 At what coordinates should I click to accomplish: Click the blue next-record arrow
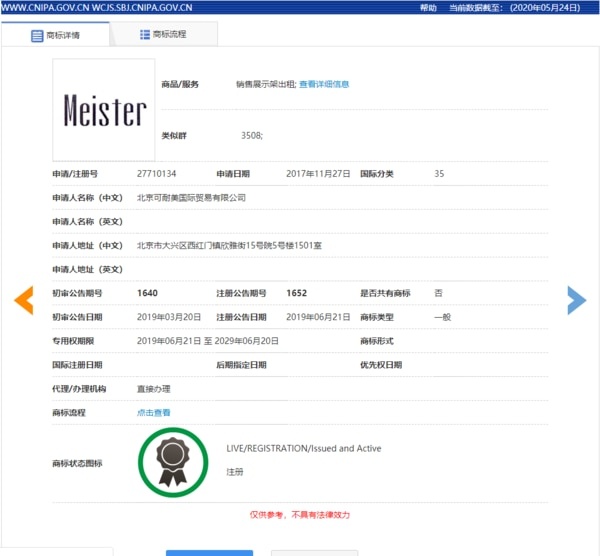(x=577, y=300)
